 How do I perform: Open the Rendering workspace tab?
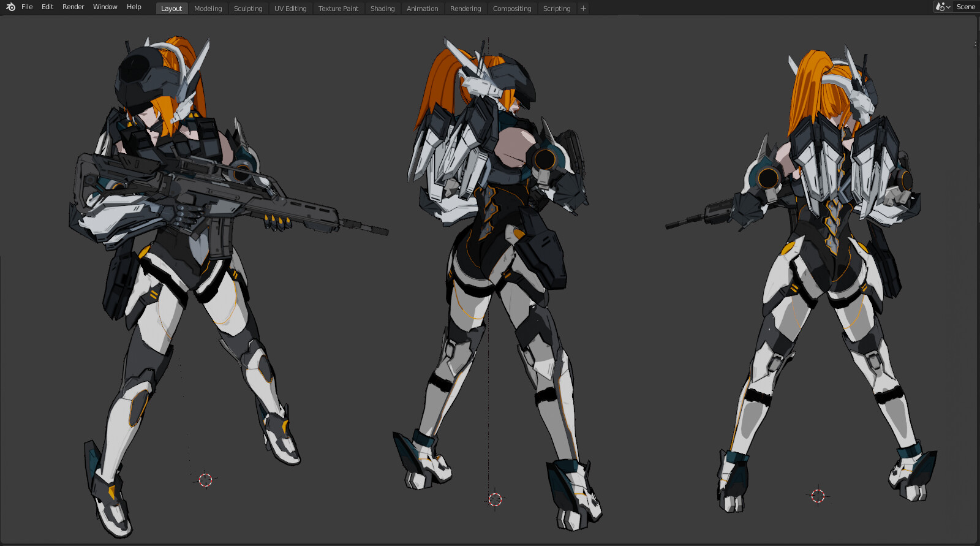(x=466, y=9)
